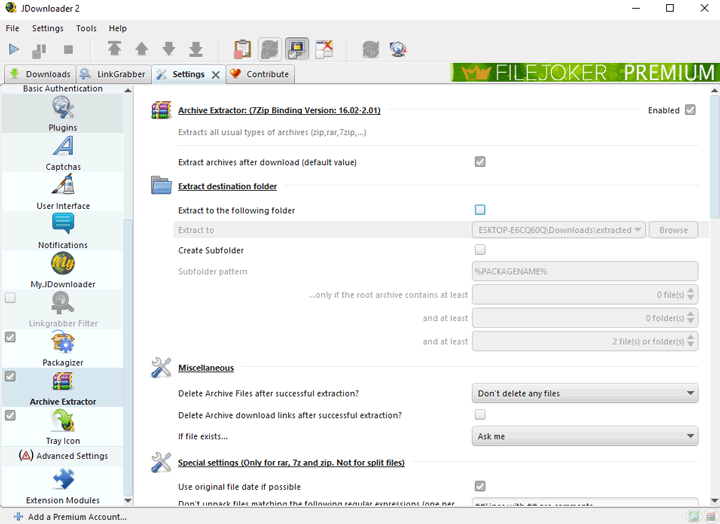Toggle Use original file date if possible

[x=480, y=486]
